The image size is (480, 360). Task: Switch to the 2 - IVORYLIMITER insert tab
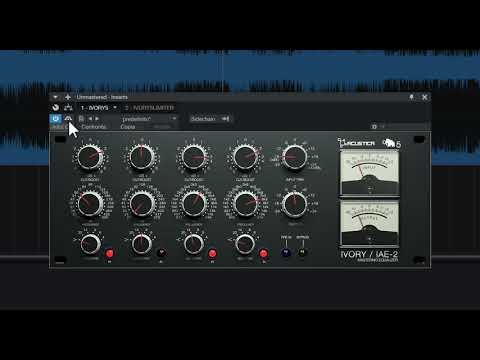(x=149, y=108)
